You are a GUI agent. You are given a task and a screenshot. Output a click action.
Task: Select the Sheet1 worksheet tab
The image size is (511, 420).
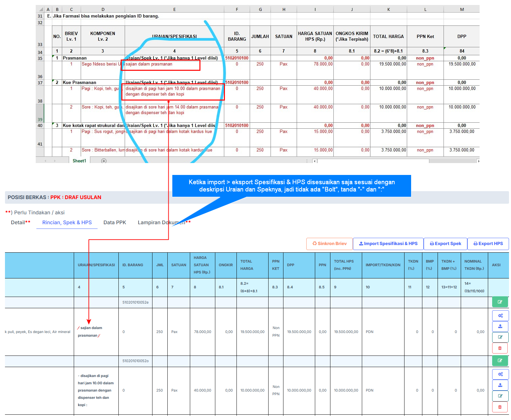coord(79,161)
